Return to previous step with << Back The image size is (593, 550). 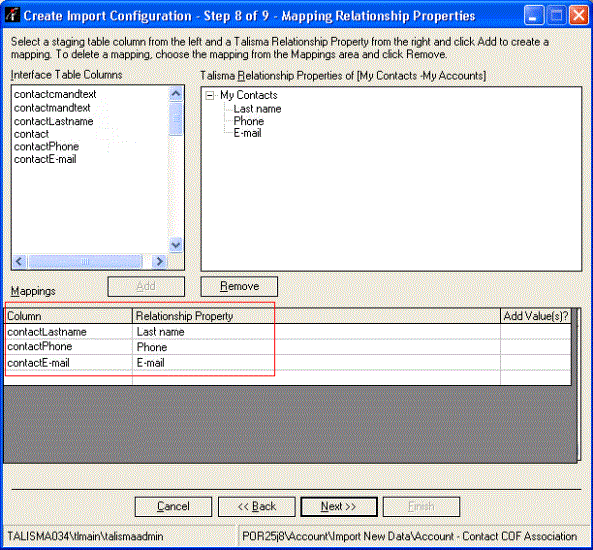[256, 506]
